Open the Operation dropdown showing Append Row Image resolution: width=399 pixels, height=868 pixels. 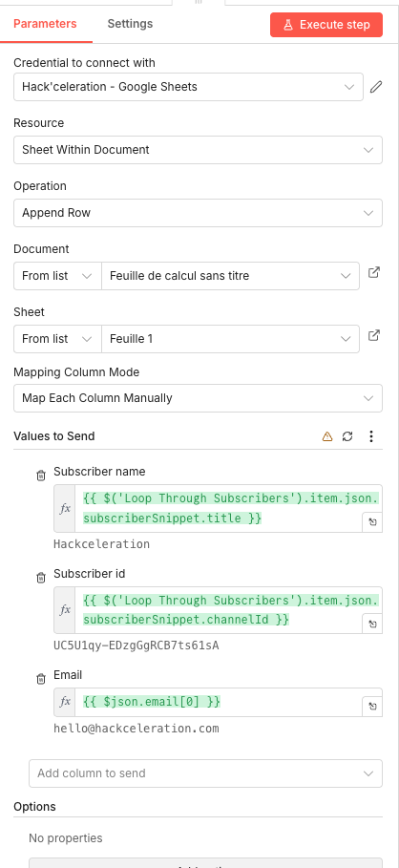(x=198, y=213)
